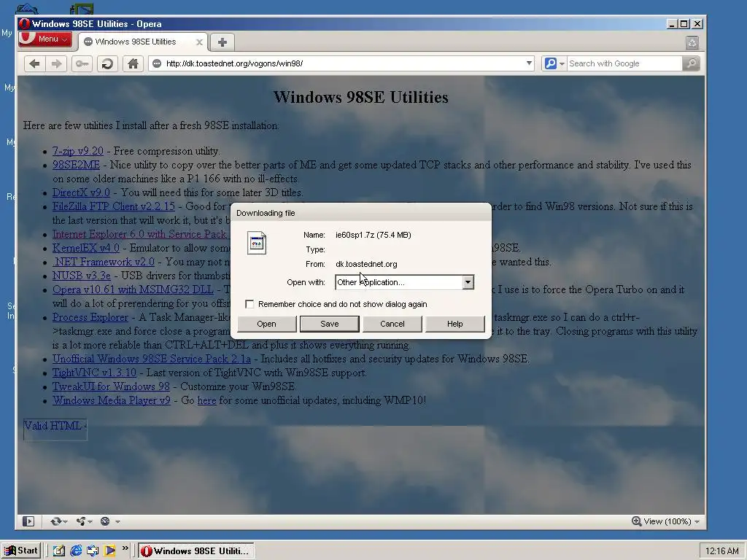747x560 pixels.
Task: Open the KernelEX v4.0 link
Action: [86, 248]
